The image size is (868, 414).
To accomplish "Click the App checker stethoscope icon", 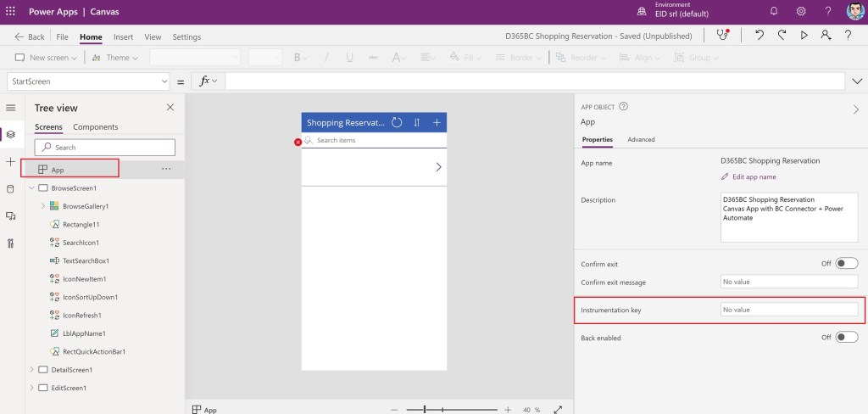I will (x=721, y=36).
